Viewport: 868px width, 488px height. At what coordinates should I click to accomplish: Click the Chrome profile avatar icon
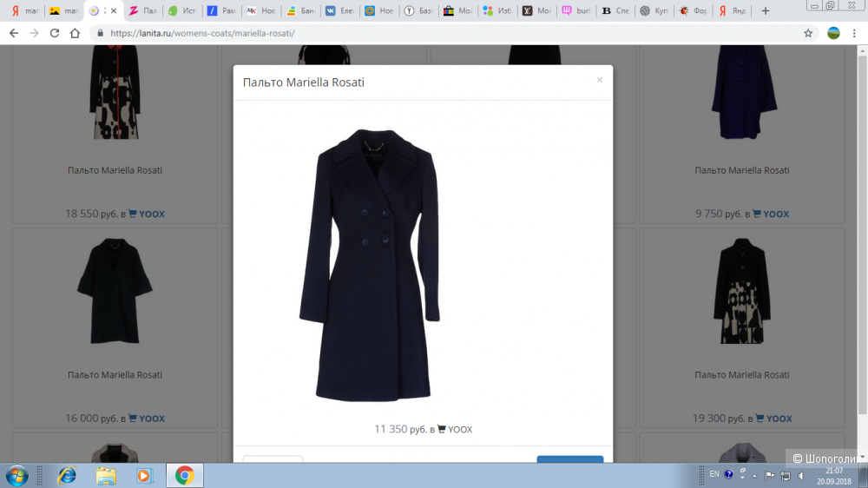pyautogui.click(x=833, y=33)
